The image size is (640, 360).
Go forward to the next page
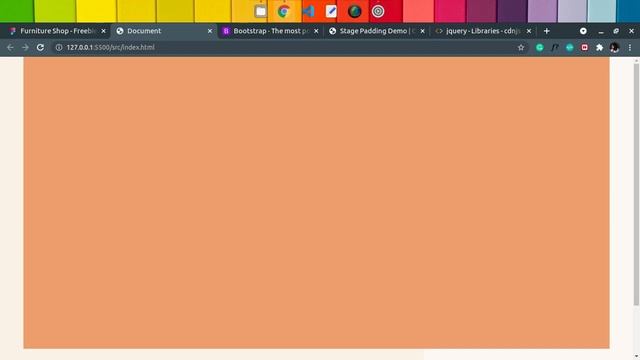pos(25,47)
